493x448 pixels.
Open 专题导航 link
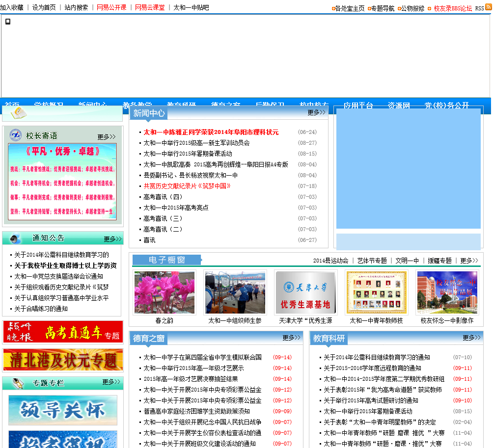click(383, 8)
